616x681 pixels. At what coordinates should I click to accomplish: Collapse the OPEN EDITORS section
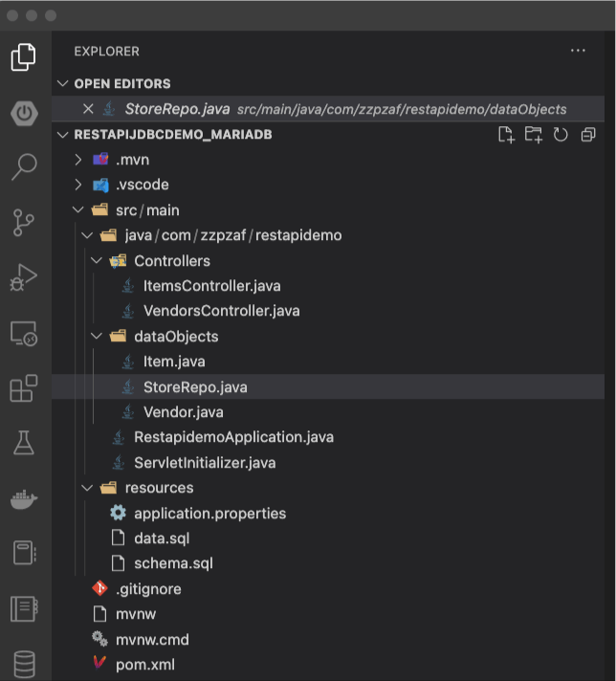tap(63, 83)
